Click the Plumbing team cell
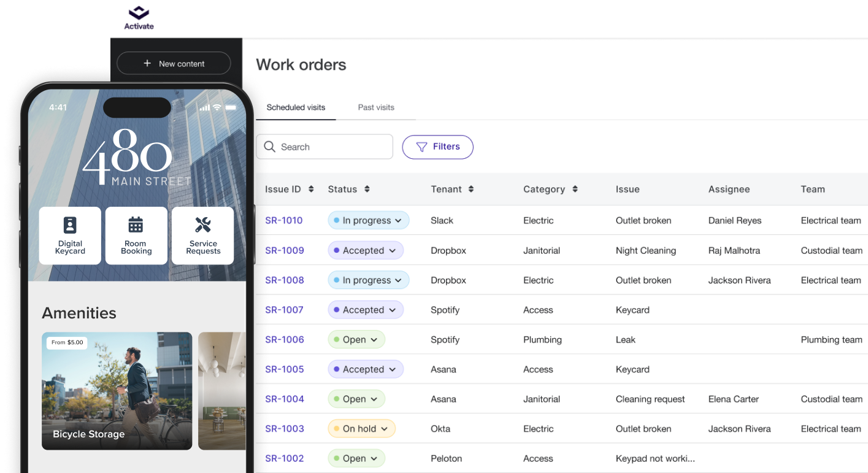 tap(832, 339)
